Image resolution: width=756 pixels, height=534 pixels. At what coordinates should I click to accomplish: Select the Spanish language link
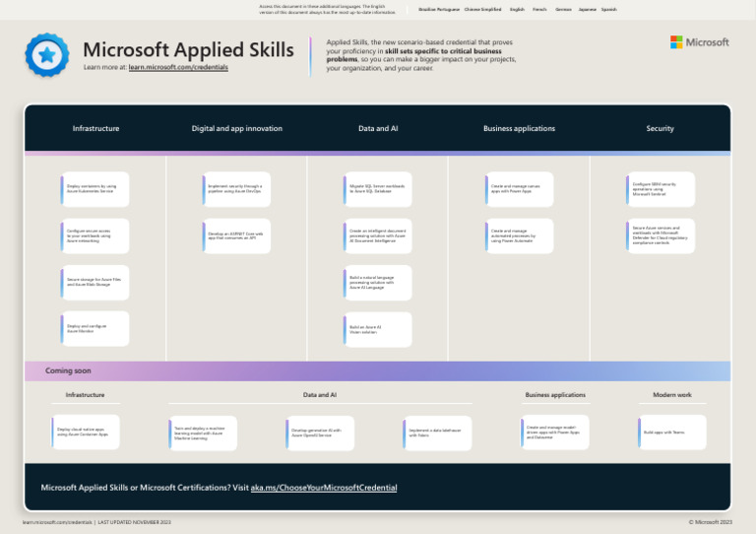609,9
